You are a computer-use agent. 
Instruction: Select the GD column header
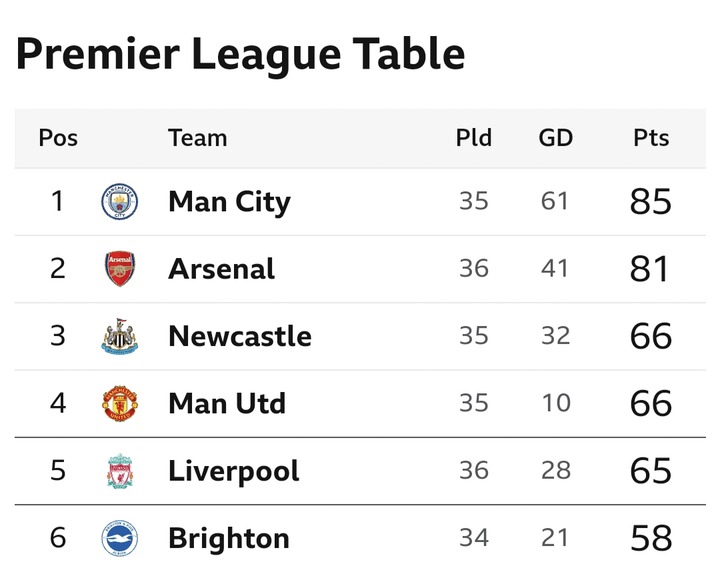(556, 138)
